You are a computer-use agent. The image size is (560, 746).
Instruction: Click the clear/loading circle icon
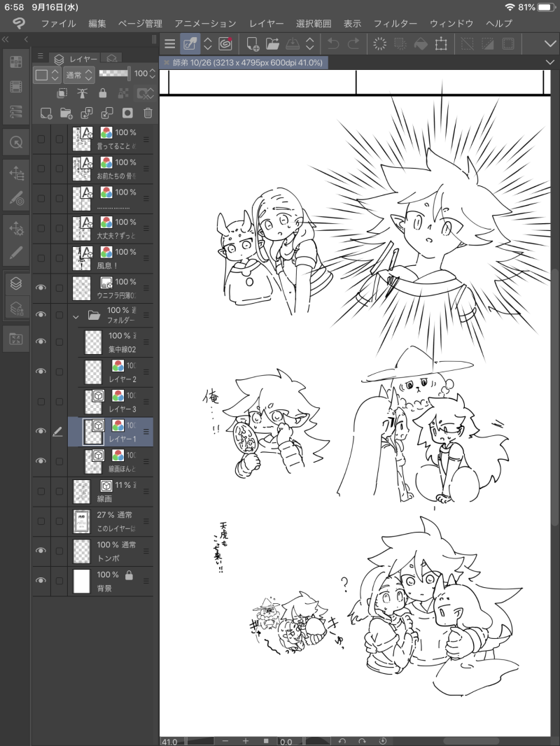(379, 44)
